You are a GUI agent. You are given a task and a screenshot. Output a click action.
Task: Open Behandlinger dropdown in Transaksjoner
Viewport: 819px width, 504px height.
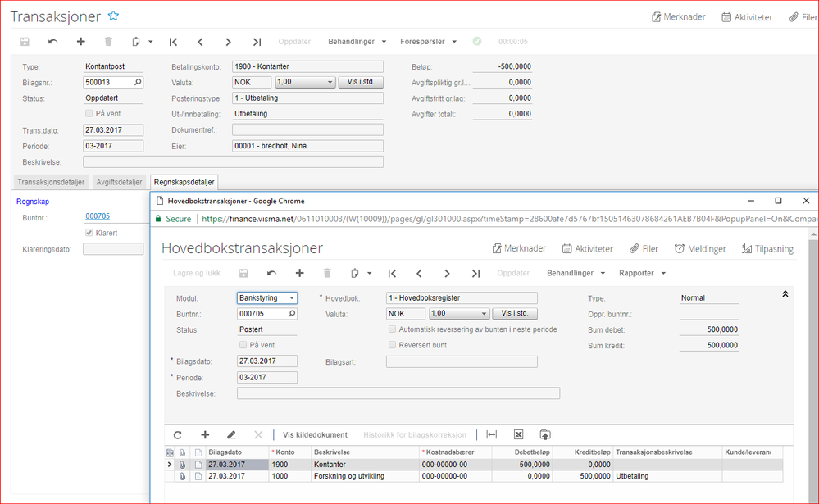pos(357,42)
